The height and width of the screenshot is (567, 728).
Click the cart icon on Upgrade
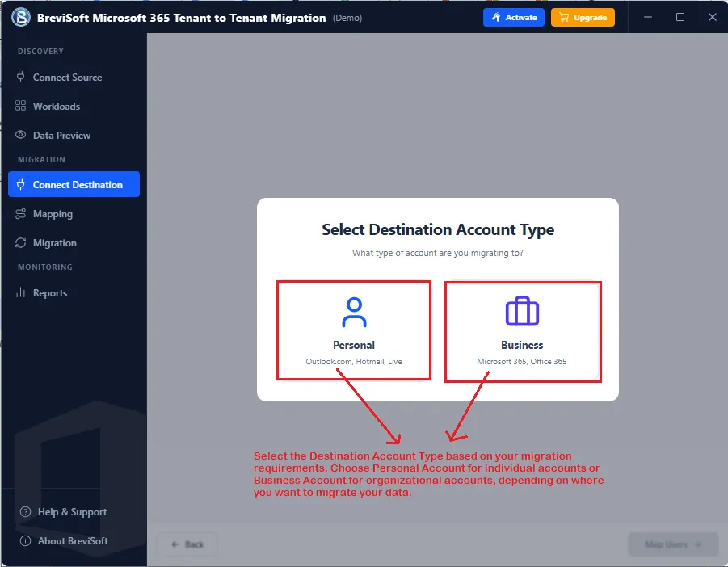[564, 17]
